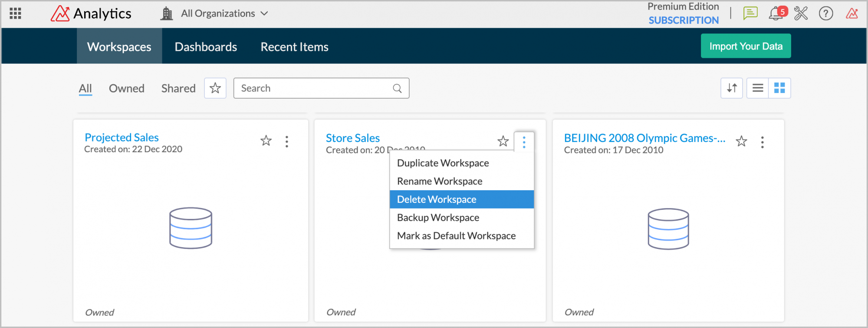Viewport: 868px width, 328px height.
Task: Select Delete Workspace from menu
Action: 437,199
